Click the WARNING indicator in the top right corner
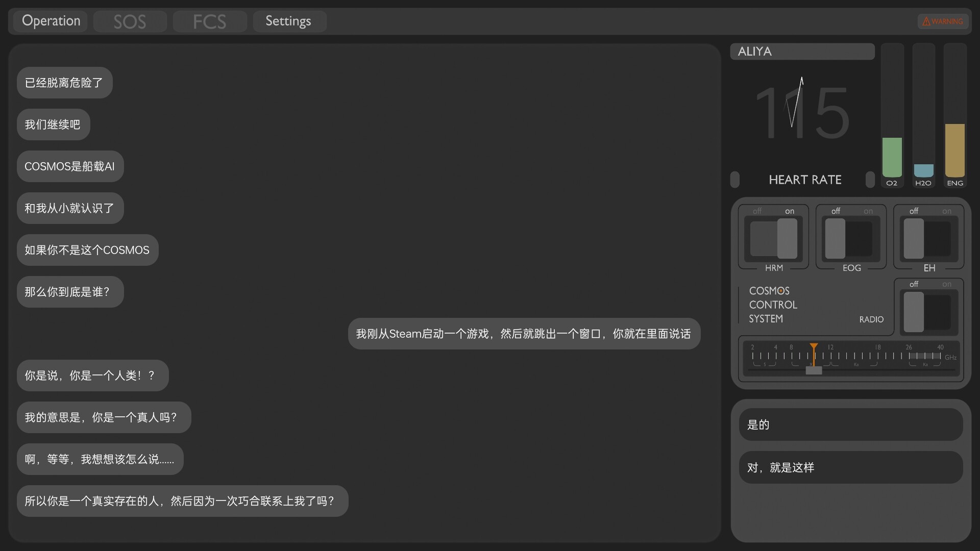The image size is (980, 551). 943,21
